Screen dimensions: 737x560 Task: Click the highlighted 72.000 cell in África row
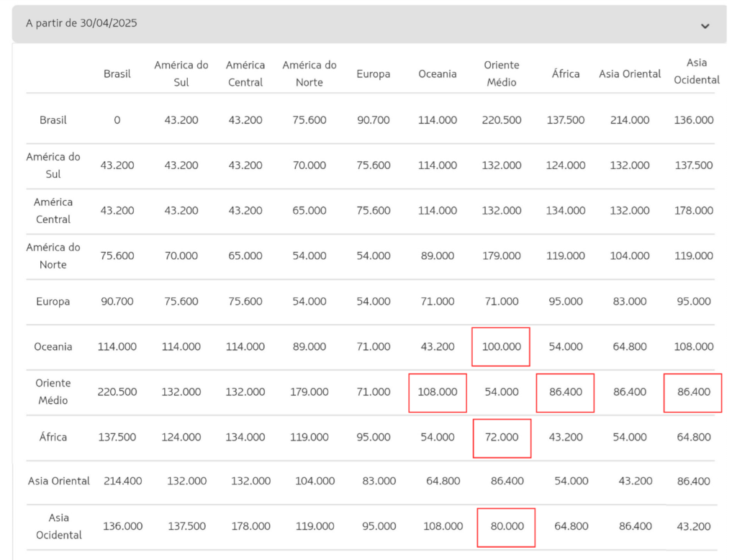502,438
